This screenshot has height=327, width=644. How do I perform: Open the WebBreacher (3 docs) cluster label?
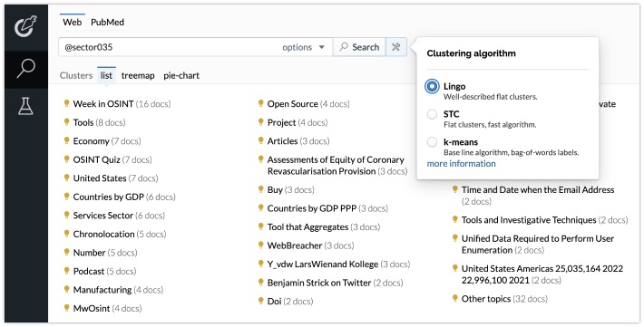click(x=310, y=245)
